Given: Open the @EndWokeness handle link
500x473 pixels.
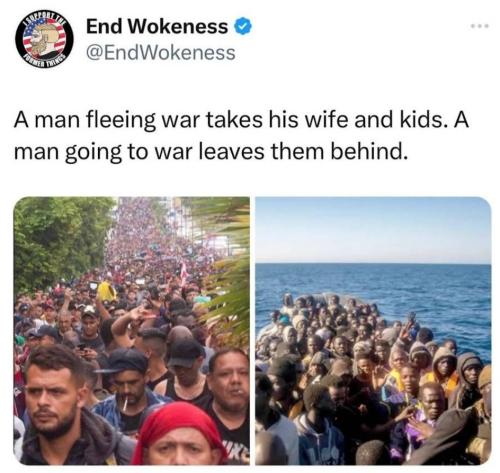Looking at the screenshot, I should pyautogui.click(x=161, y=53).
